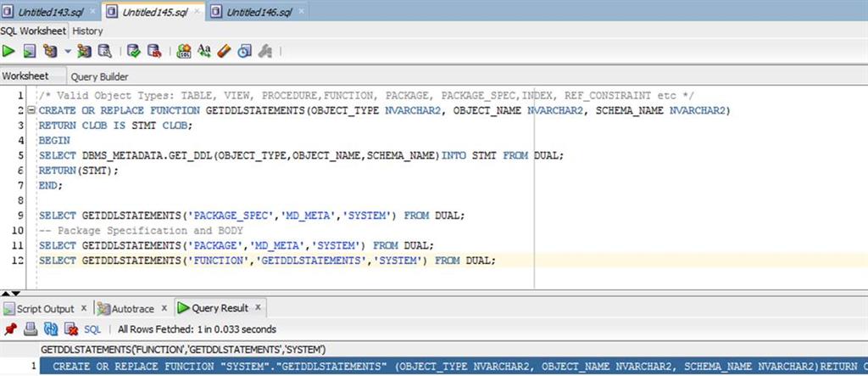
Task: Click the BEGIN keyword on line 4
Action: [x=54, y=140]
